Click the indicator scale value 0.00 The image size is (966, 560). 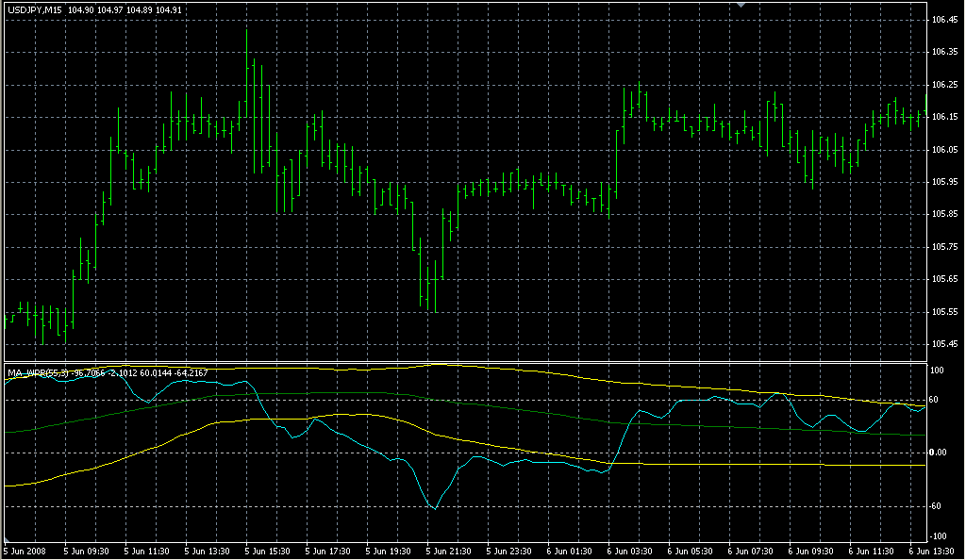[x=938, y=453]
